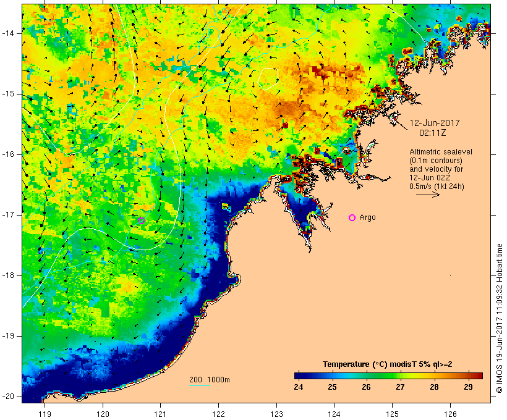Click the 'Temperature (°C) modisT 5% ql>=2' title
This screenshot has width=507, height=420.
point(388,364)
